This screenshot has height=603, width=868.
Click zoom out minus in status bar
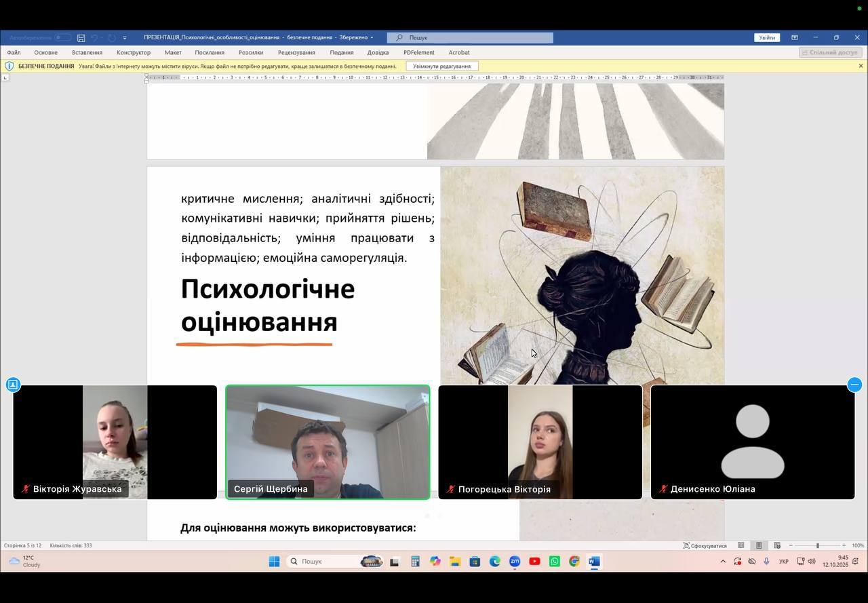pos(791,545)
